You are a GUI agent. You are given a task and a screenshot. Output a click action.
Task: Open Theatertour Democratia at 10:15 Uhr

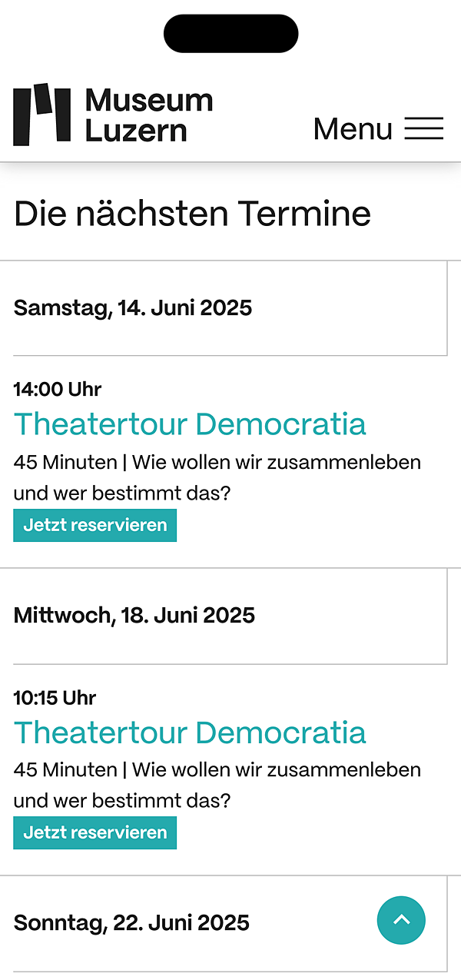point(190,732)
